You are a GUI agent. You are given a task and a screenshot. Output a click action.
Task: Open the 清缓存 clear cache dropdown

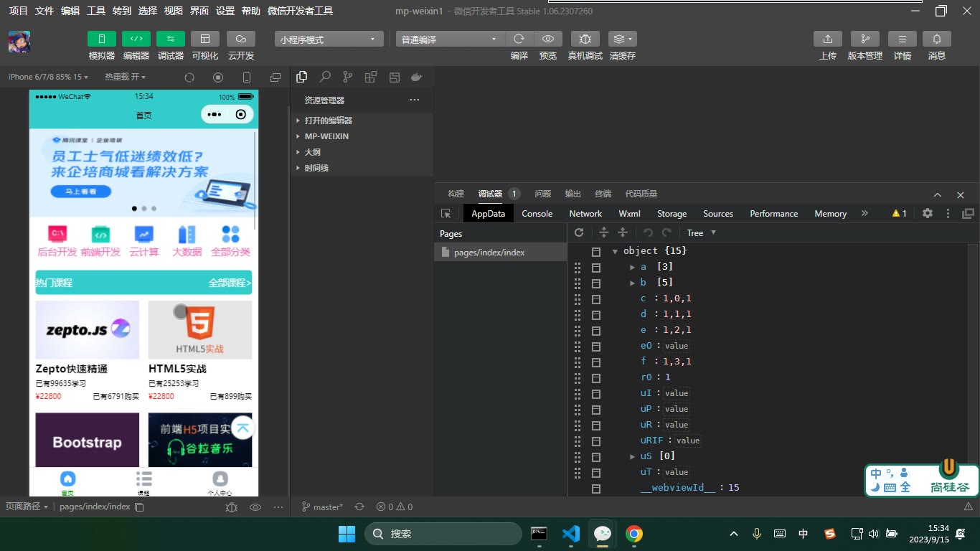[x=622, y=39]
